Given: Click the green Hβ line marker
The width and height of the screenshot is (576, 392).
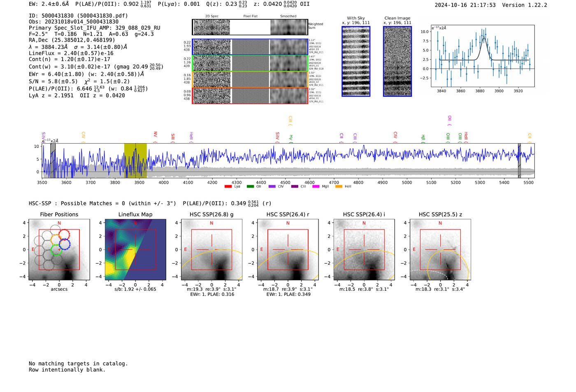Looking at the screenshot, I should pos(423,139).
